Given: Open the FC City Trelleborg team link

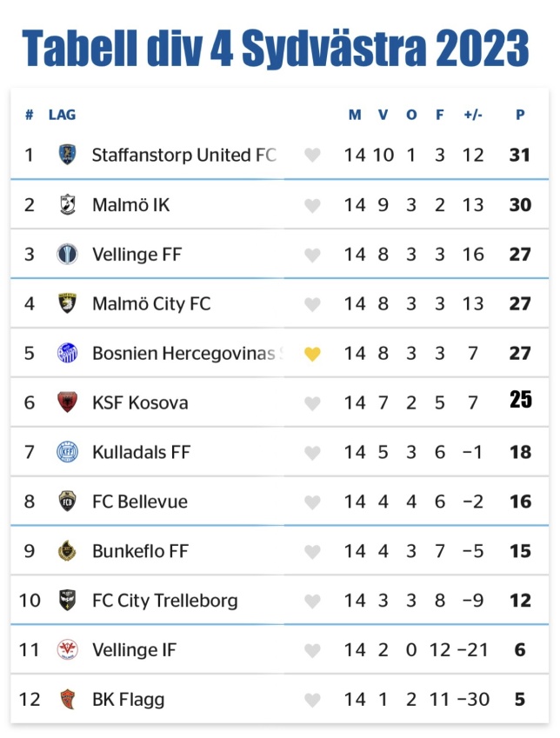Looking at the screenshot, I should click(x=165, y=601).
